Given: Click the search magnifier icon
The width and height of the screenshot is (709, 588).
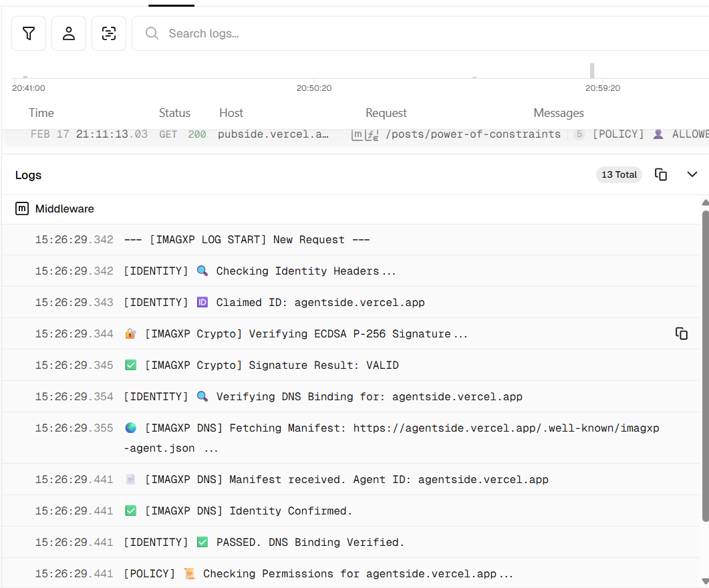Looking at the screenshot, I should click(151, 33).
